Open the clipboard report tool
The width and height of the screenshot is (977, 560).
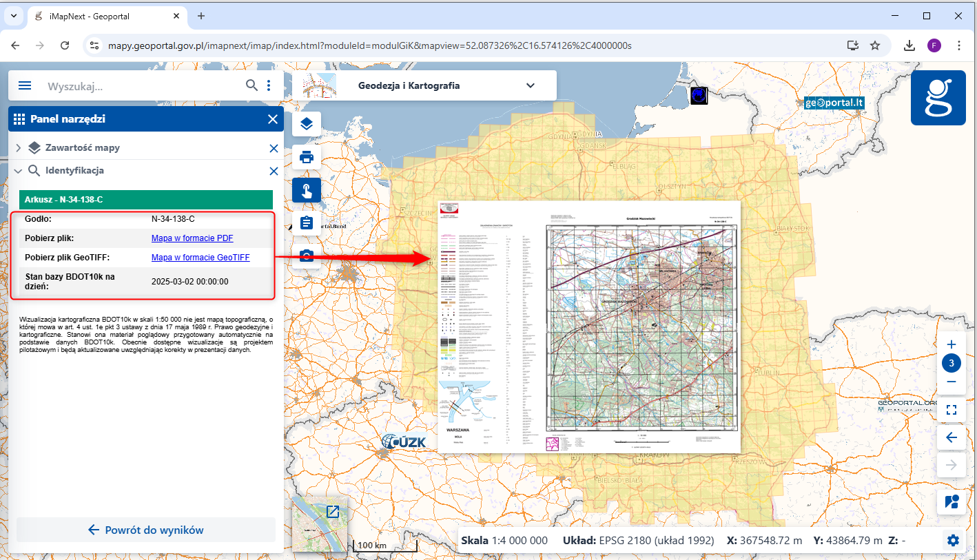point(307,223)
